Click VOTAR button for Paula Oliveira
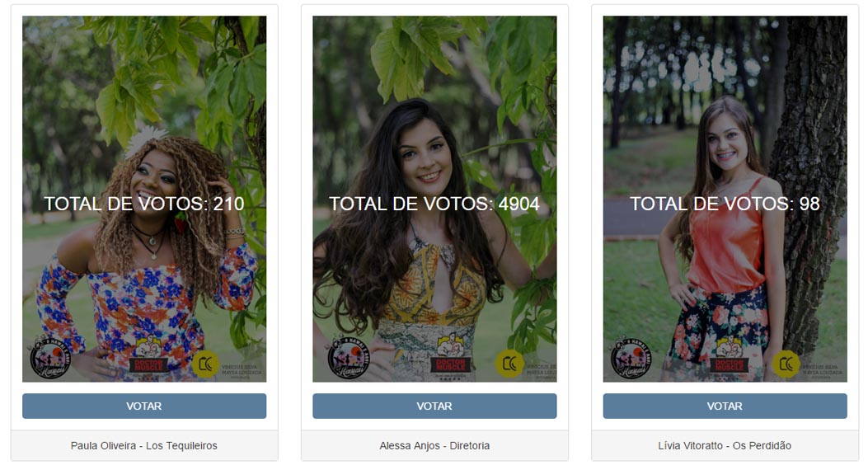 (144, 406)
